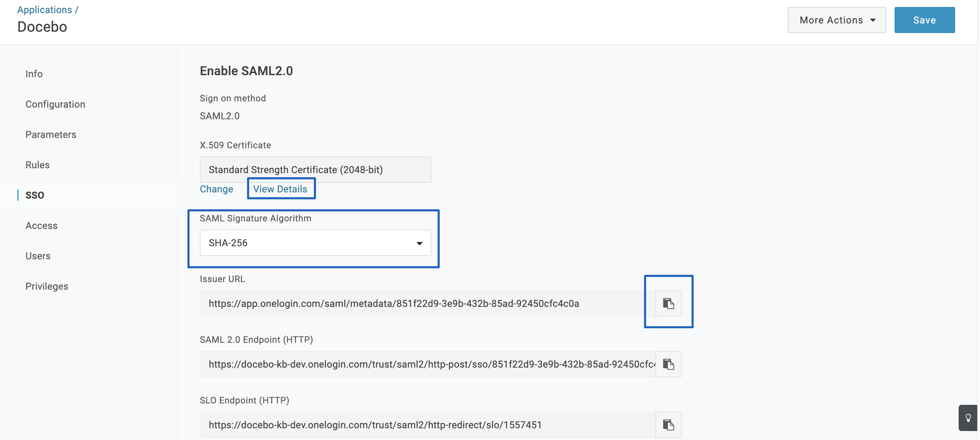Select the Enable SAML2.0 heading
Image resolution: width=980 pixels, height=440 pixels.
[x=246, y=71]
